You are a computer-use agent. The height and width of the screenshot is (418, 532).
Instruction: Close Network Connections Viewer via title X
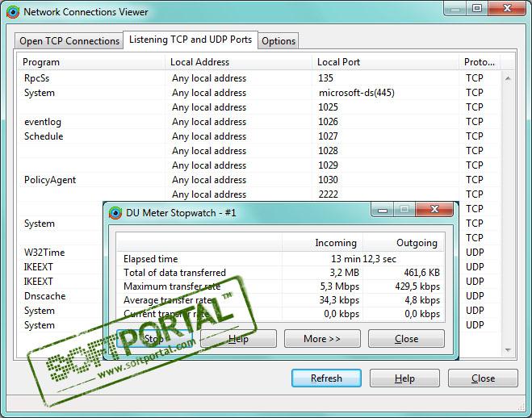pyautogui.click(x=507, y=9)
